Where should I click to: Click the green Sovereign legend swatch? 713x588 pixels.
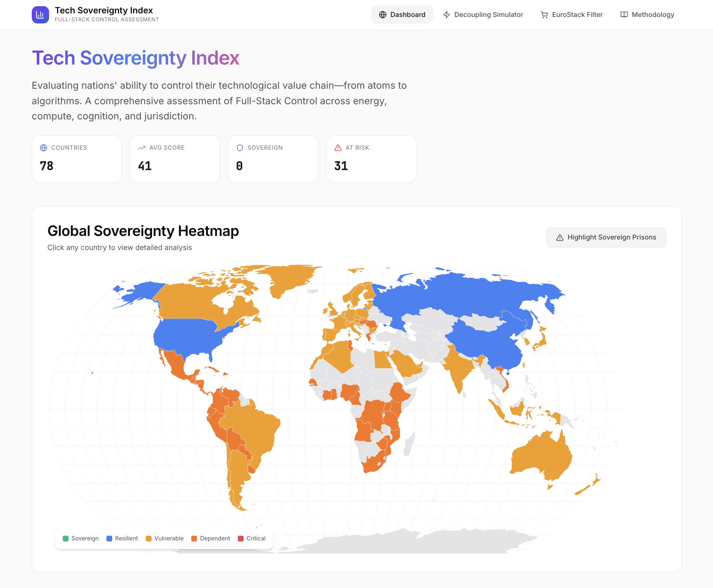point(66,539)
